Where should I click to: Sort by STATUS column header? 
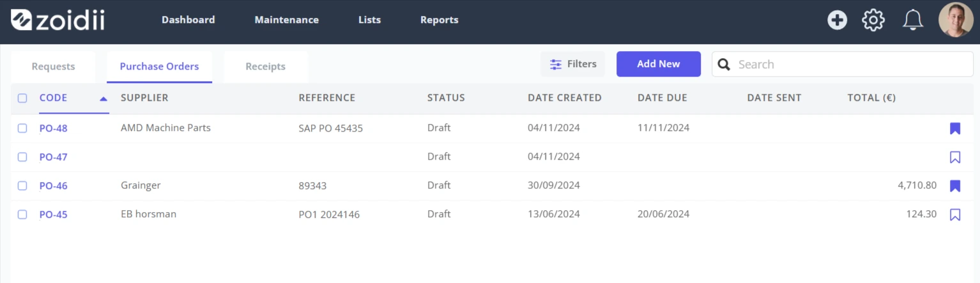(446, 98)
